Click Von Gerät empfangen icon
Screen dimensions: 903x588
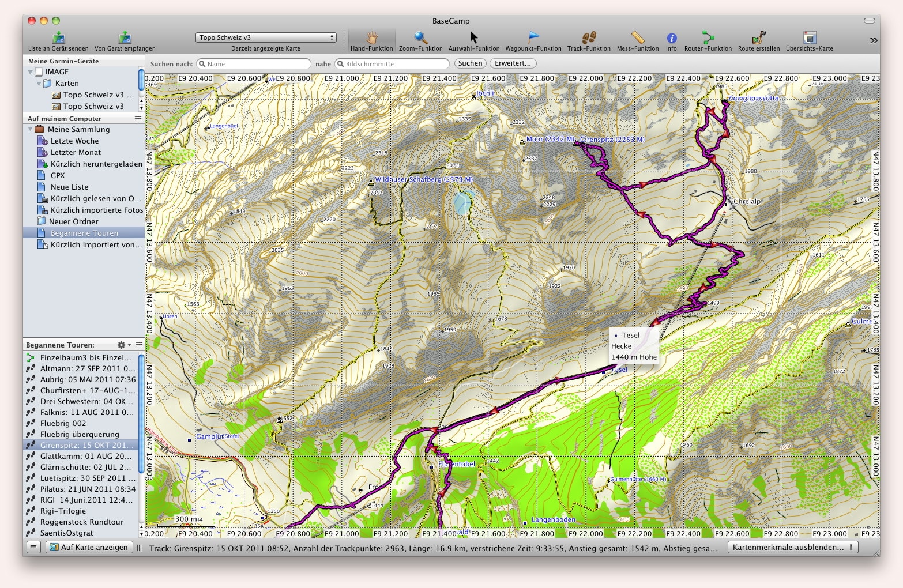[x=125, y=38]
